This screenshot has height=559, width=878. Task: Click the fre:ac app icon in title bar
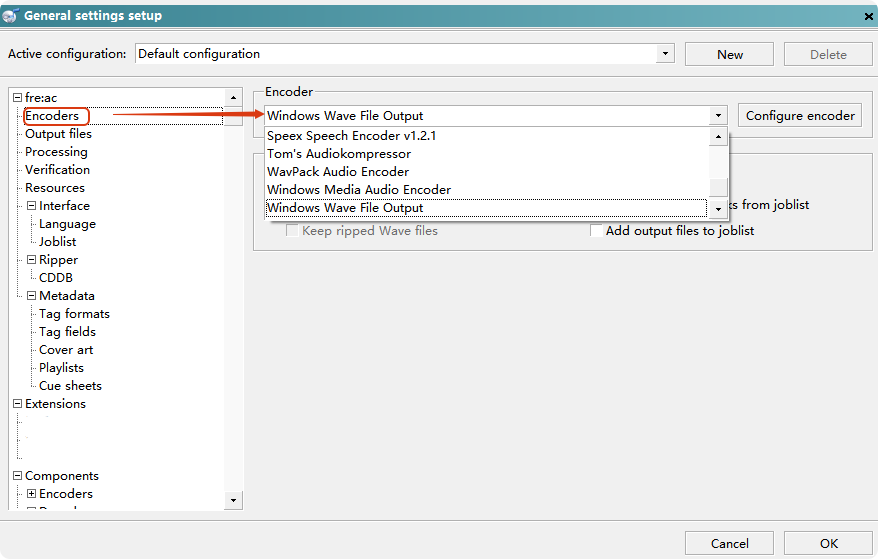tap(10, 15)
